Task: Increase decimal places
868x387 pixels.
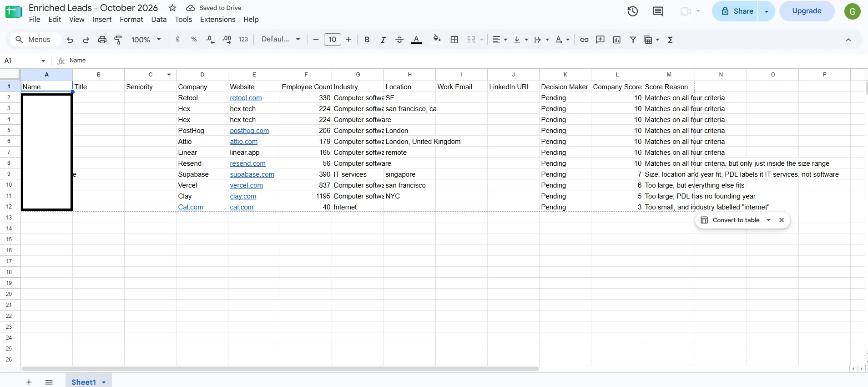Action: [x=227, y=40]
